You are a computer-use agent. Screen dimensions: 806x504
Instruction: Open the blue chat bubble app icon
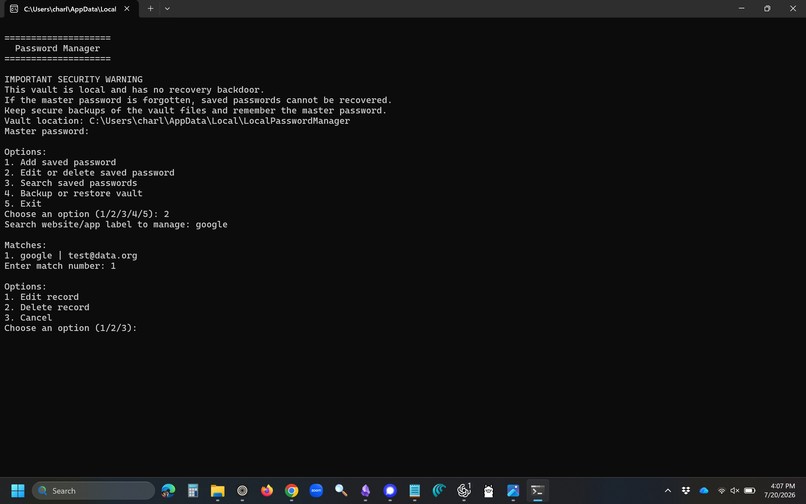pos(390,491)
